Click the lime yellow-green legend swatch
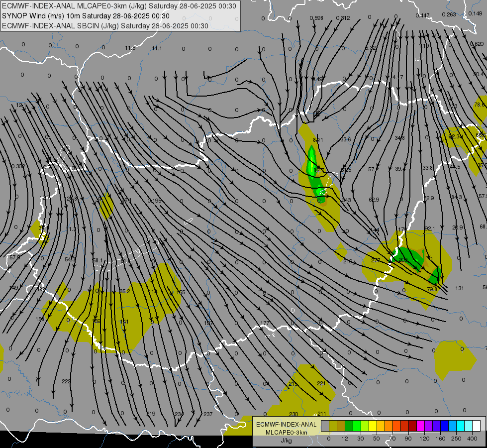Image resolution: width=487 pixels, height=448 pixels. point(365,426)
